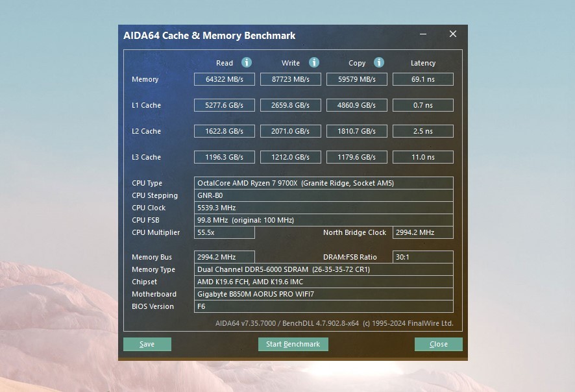Click L3 Cache Latency 11.0 ns
The height and width of the screenshot is (392, 575).
[x=423, y=157]
